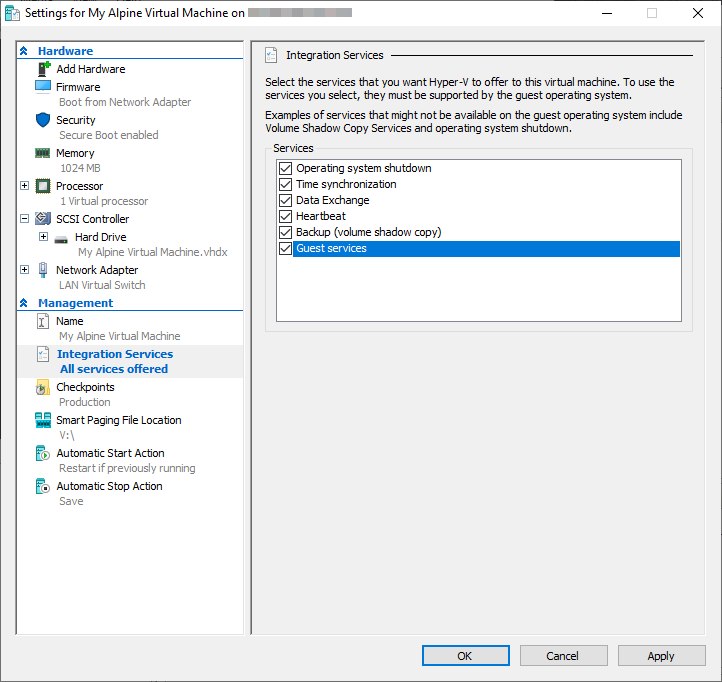Viewport: 722px width, 682px height.
Task: Disable the Guest services checkbox
Action: [286, 248]
